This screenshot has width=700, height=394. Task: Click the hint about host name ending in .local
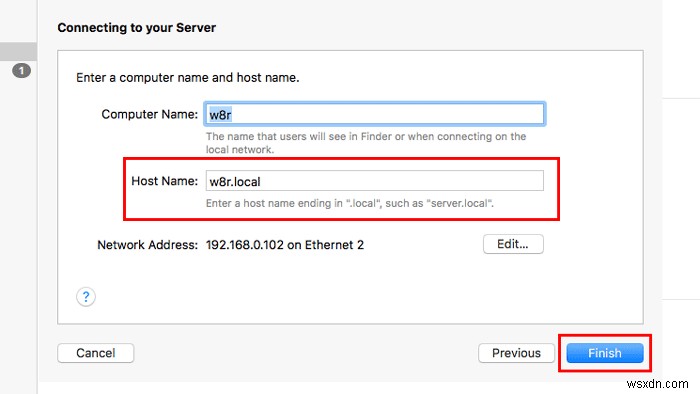(350, 203)
